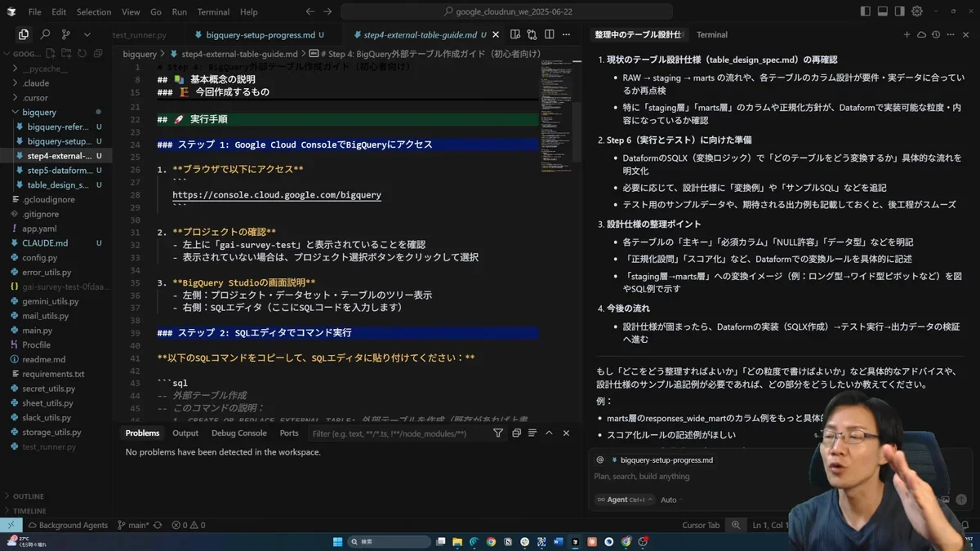Select the Terminal tab in chat panel
Screen dimensions: 980x551
(712, 35)
